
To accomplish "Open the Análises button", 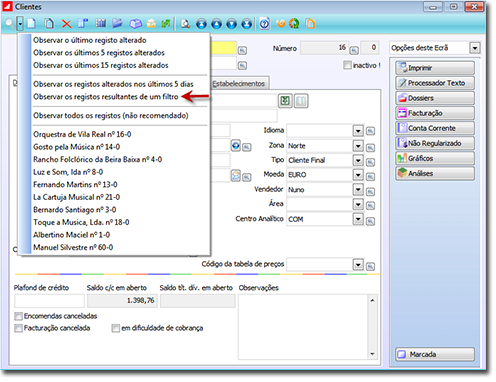I will tap(435, 174).
